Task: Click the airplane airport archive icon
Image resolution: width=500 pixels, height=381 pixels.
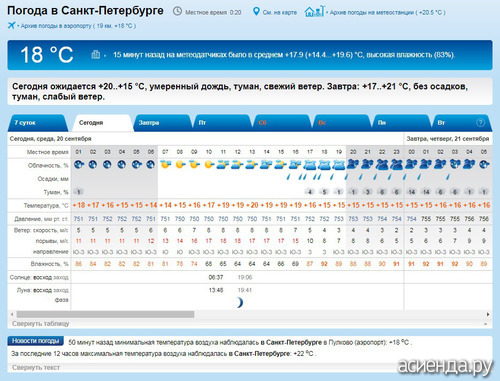Action: coord(11,25)
